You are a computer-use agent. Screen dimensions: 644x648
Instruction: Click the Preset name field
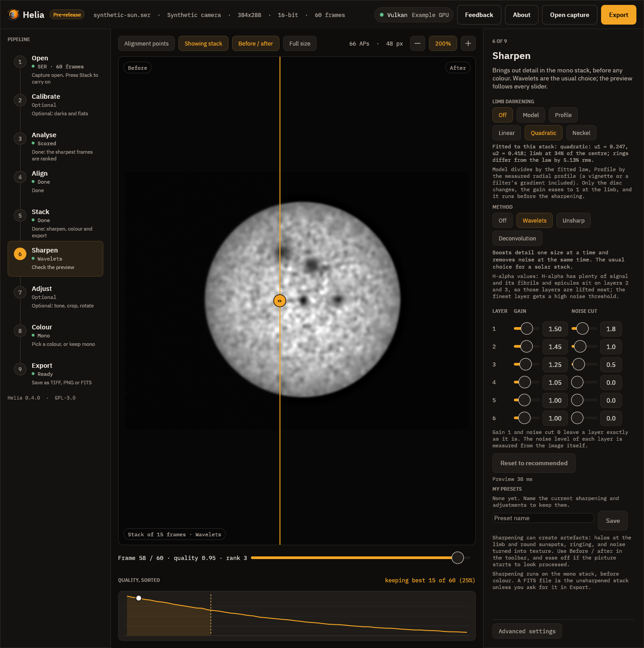[543, 518]
